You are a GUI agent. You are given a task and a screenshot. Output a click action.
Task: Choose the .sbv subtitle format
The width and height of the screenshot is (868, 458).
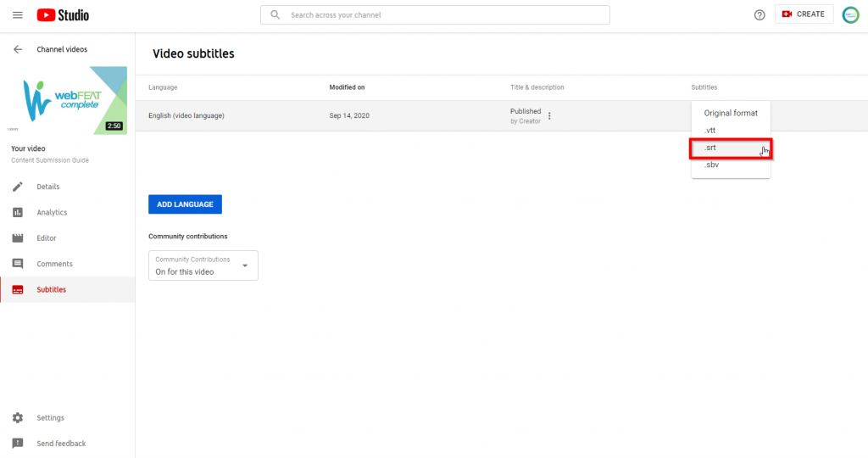coord(731,165)
